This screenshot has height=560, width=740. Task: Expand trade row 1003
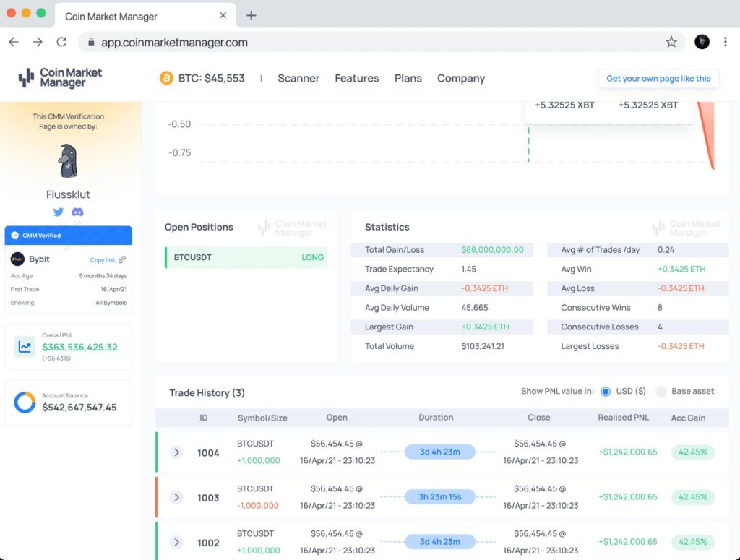coord(176,497)
